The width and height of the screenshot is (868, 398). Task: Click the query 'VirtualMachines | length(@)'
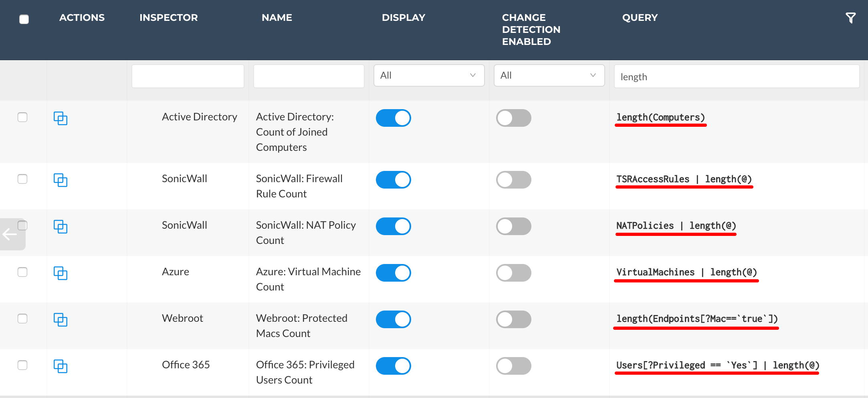687,272
